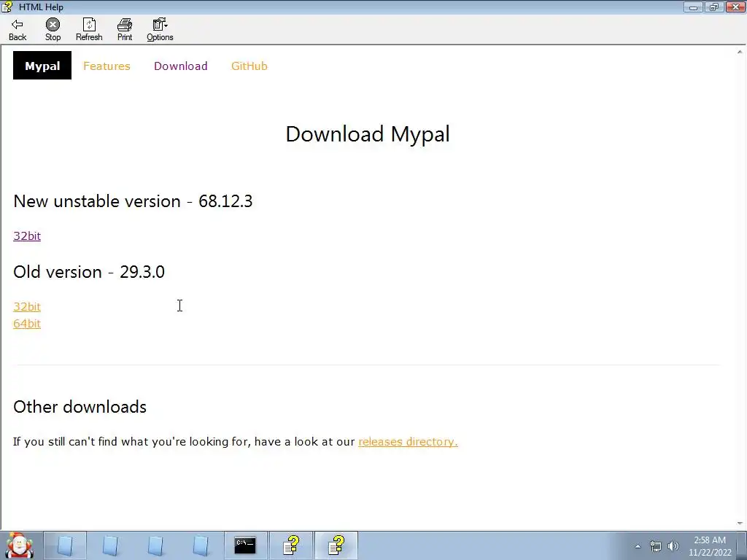Image resolution: width=747 pixels, height=560 pixels.
Task: Open the second folder taskbar icon
Action: (x=111, y=545)
